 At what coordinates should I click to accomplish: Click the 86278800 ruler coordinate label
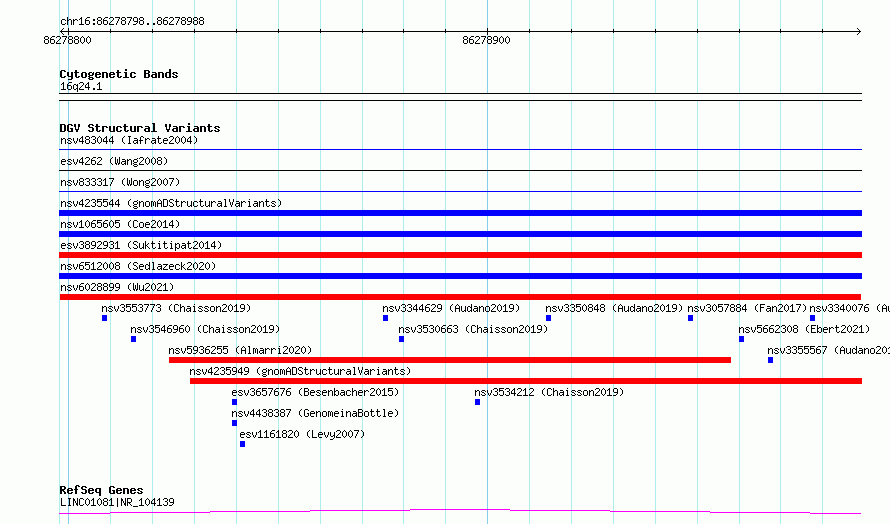point(67,40)
